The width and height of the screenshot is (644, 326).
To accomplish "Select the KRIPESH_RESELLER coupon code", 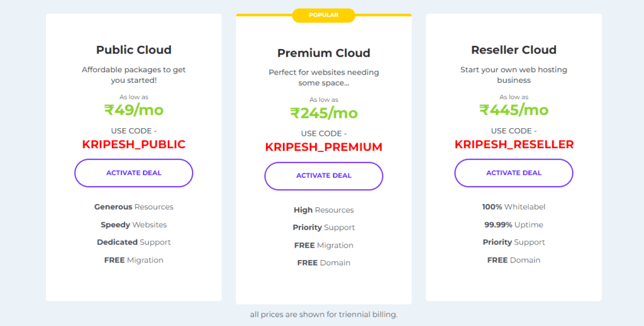I will coord(514,144).
